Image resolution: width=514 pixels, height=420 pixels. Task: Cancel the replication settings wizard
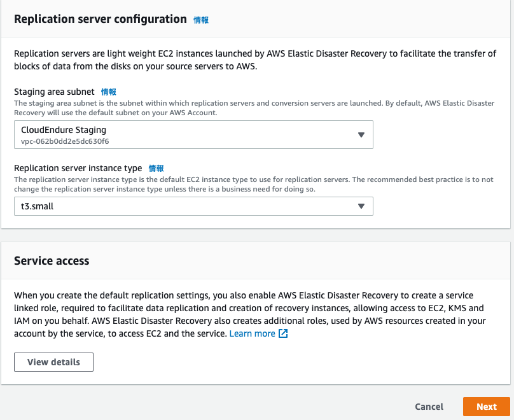[x=429, y=407]
